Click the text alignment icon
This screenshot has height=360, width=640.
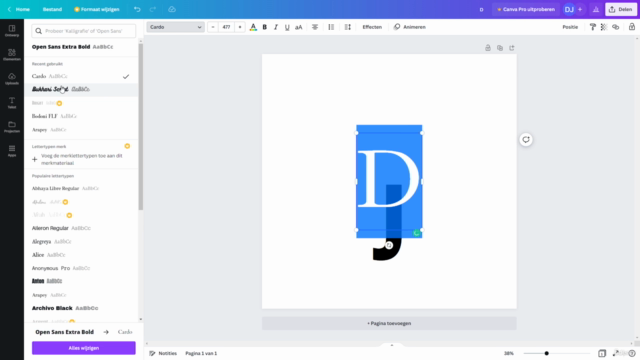point(315,27)
